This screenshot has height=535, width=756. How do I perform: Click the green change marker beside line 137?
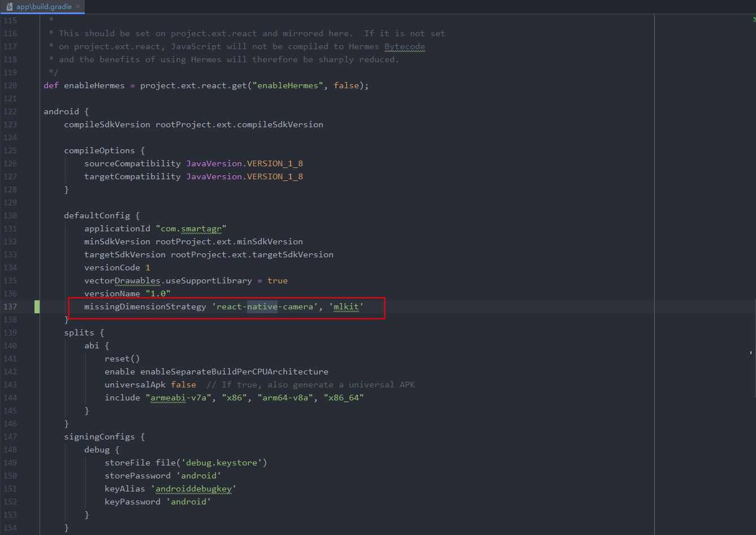click(36, 306)
